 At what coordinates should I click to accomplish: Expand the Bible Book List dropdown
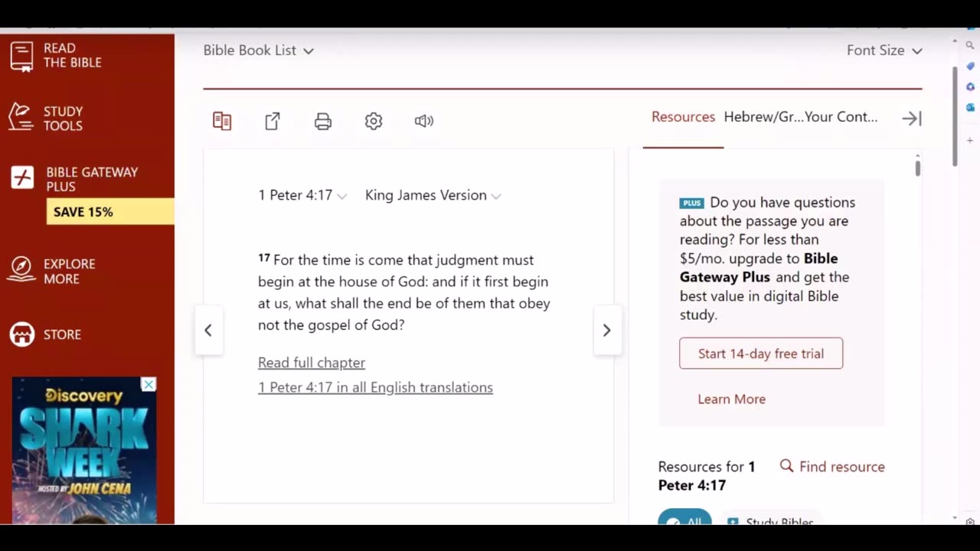point(258,51)
